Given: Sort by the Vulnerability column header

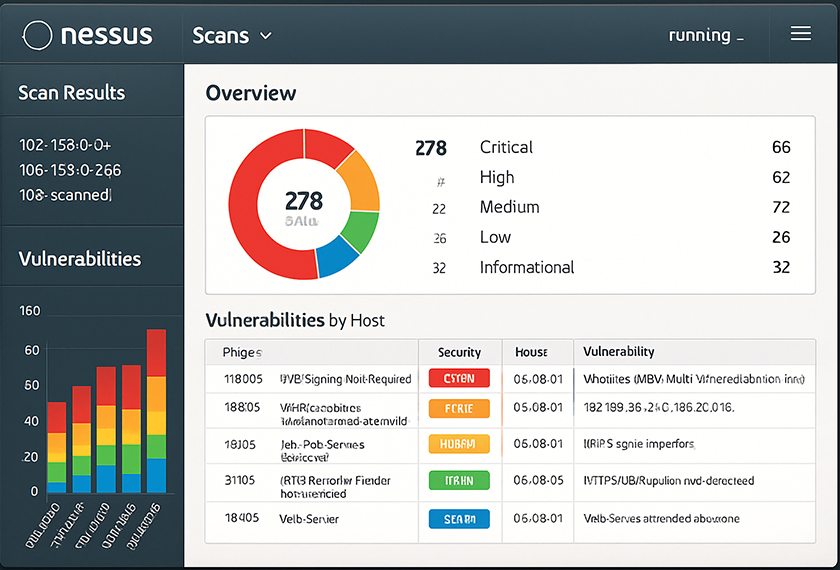Looking at the screenshot, I should (618, 352).
